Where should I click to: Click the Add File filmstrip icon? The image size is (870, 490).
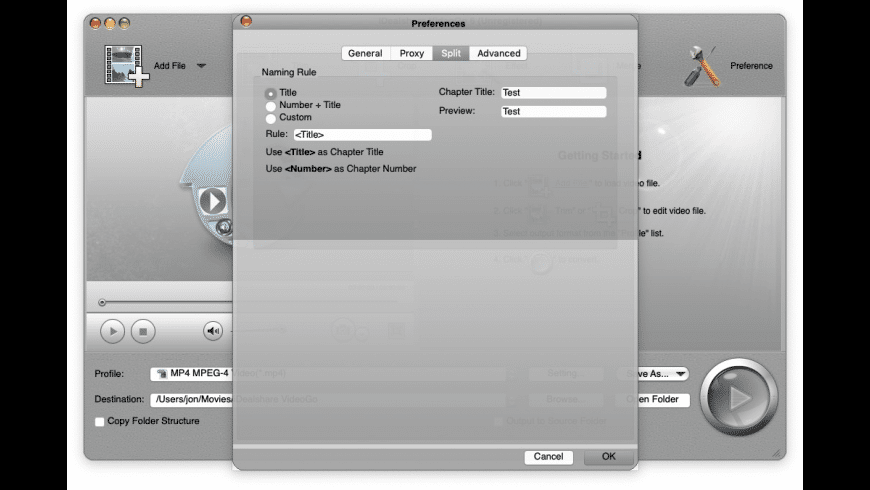(127, 65)
